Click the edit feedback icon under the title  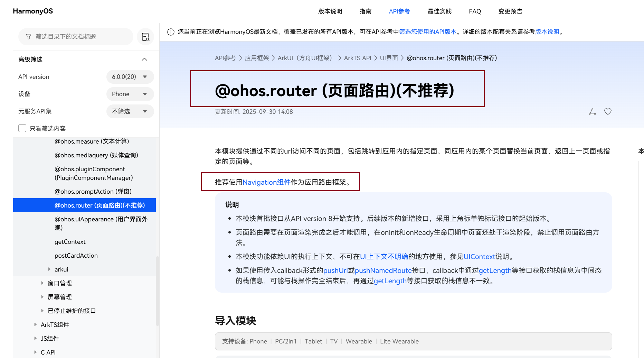point(592,111)
